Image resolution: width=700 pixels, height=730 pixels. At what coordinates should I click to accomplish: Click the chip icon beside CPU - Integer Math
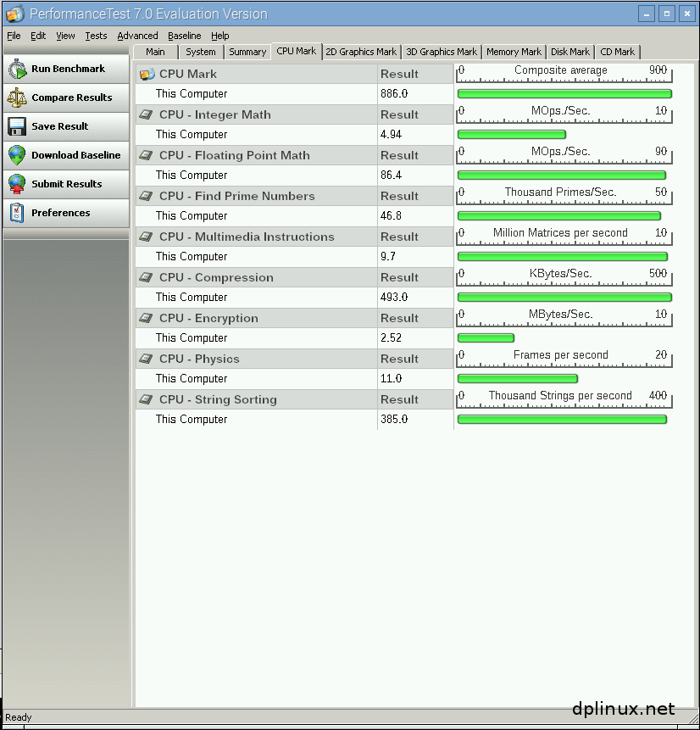[146, 114]
